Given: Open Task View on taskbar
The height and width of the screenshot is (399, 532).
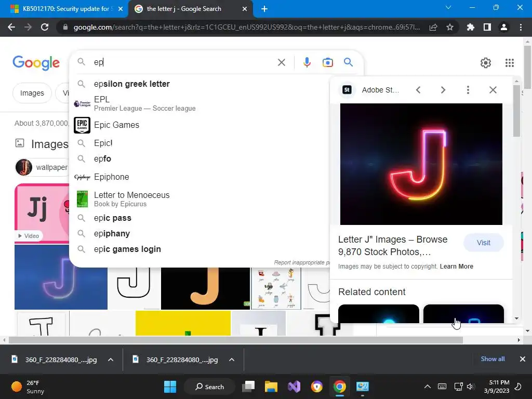Looking at the screenshot, I should [x=248, y=387].
